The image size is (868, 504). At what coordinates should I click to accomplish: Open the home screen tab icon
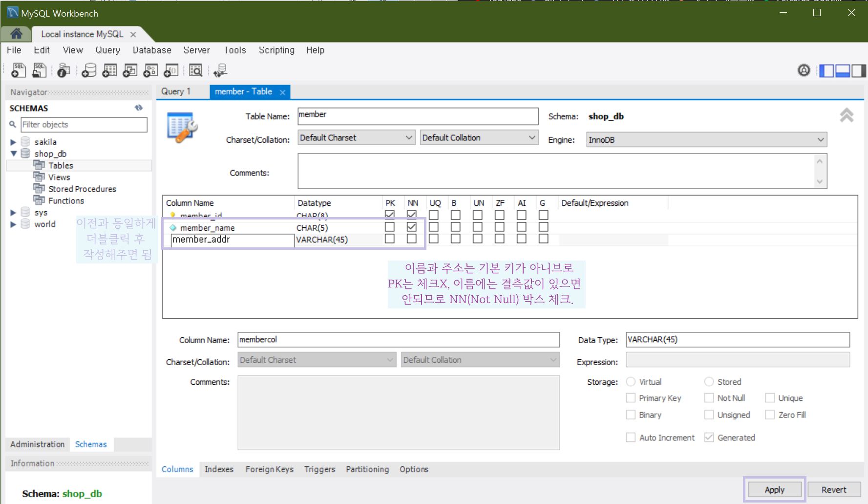pos(16,34)
